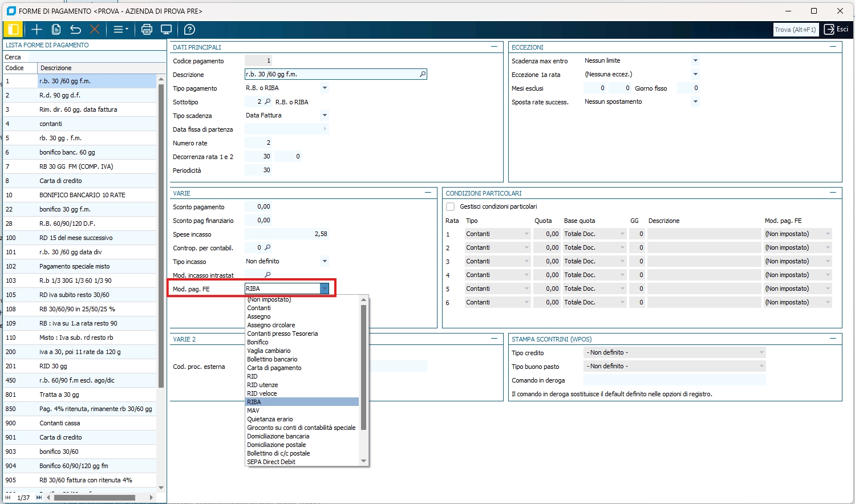
Task: Click the undo arrow icon in toolbar
Action: (x=75, y=30)
